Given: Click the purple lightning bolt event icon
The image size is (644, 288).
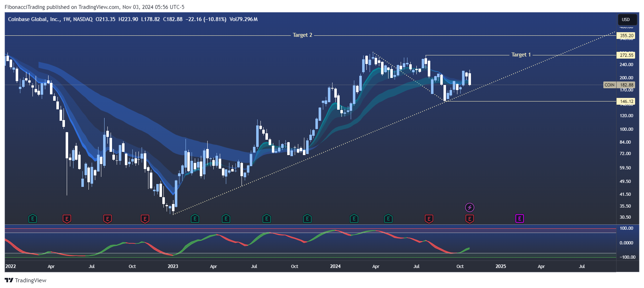Looking at the screenshot, I should coord(470,207).
